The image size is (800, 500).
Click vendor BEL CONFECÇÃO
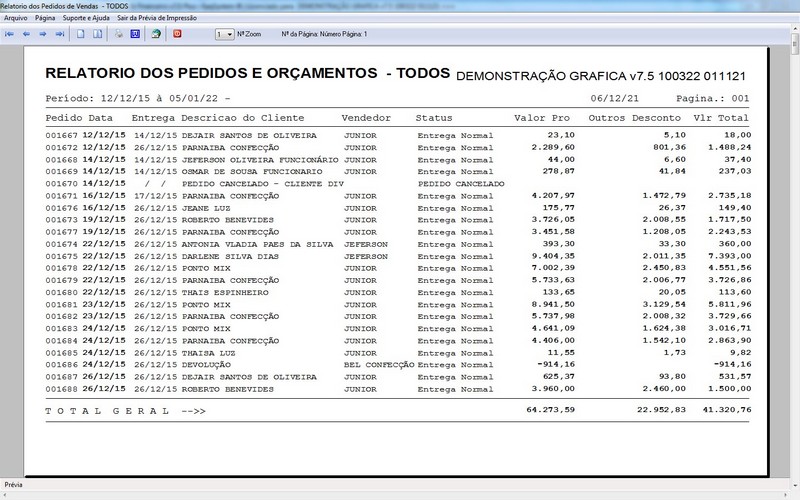coord(379,365)
